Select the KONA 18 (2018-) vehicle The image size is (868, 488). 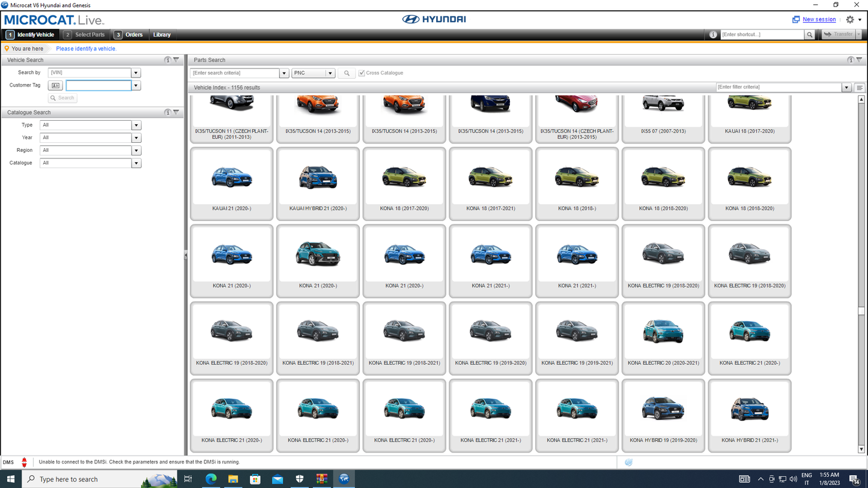(x=577, y=184)
